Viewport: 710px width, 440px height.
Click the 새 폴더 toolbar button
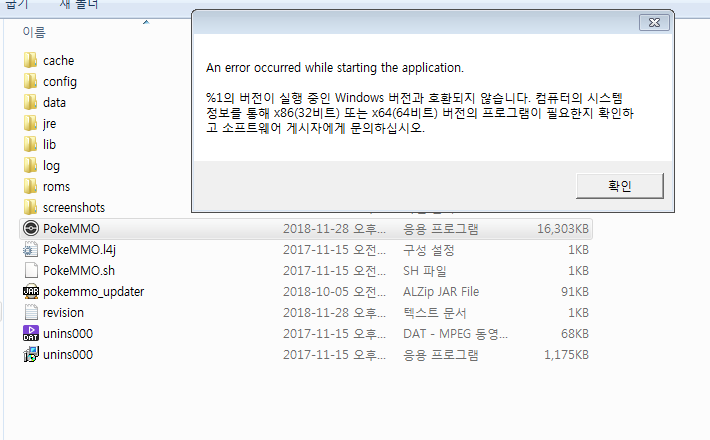[x=79, y=4]
